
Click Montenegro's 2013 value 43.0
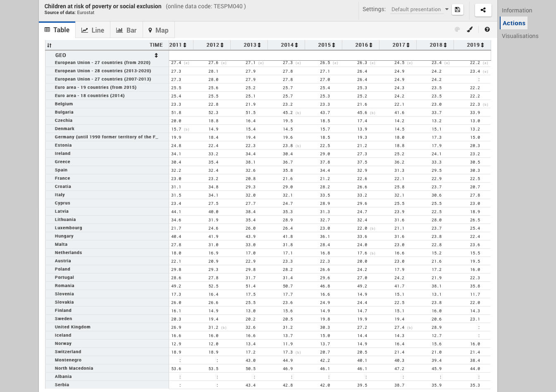[251, 361]
